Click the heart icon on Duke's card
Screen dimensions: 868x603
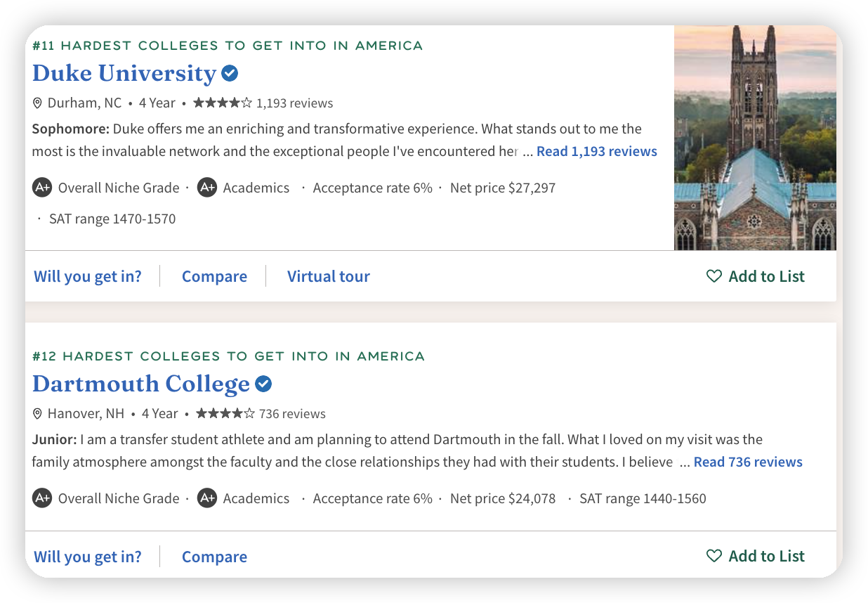point(714,276)
